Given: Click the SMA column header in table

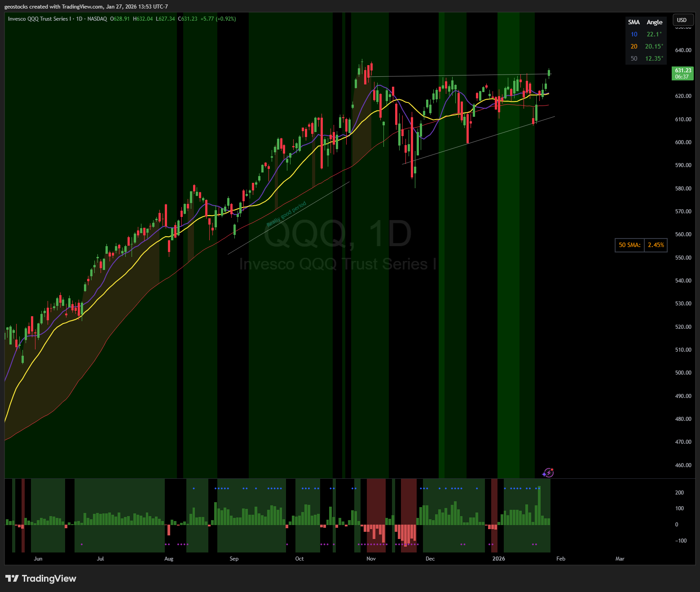Looking at the screenshot, I should [634, 22].
